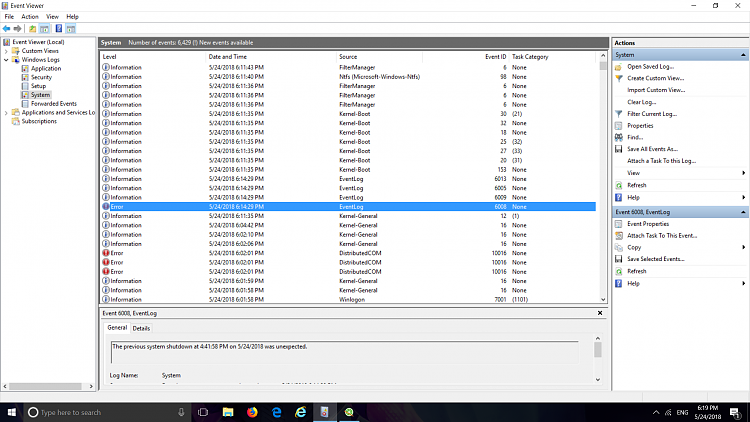750x422 pixels.
Task: Open the View menu
Action: 52,17
